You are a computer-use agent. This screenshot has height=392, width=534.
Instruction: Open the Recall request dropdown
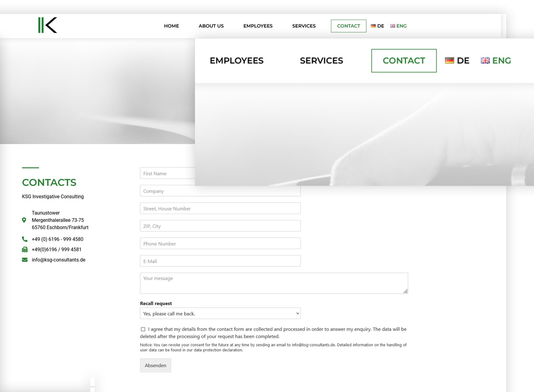220,314
